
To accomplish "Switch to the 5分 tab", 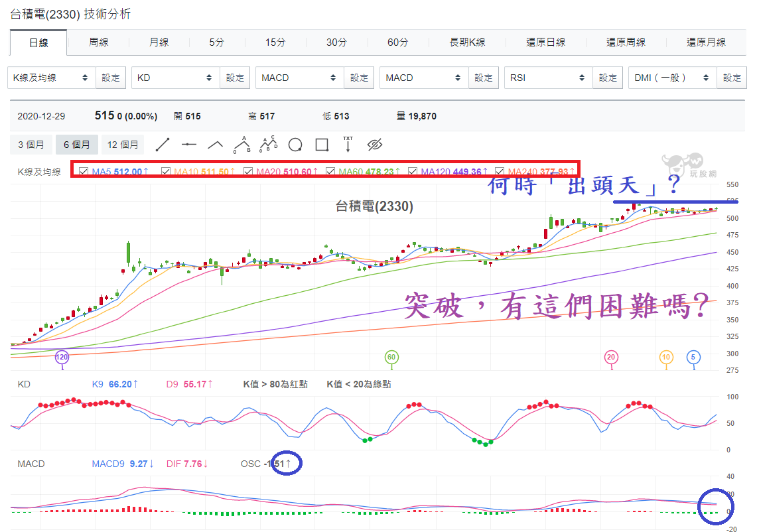I will 217,42.
